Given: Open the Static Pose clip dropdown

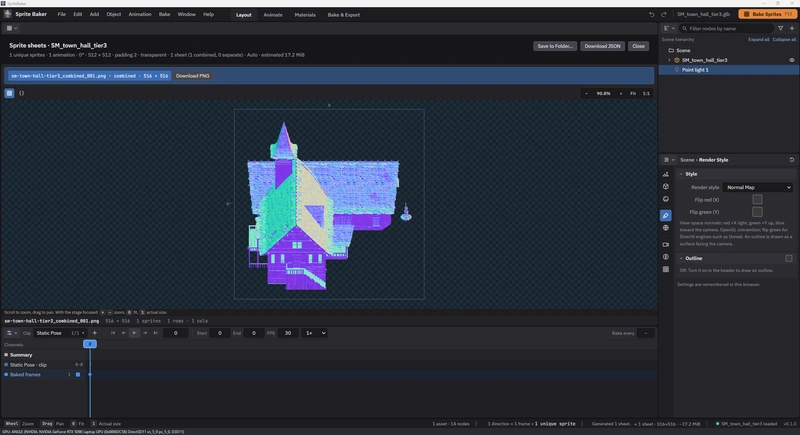Looking at the screenshot, I should click(61, 333).
